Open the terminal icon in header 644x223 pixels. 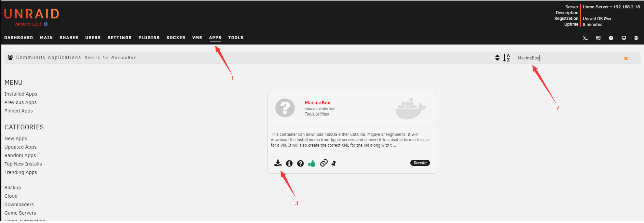click(x=585, y=38)
